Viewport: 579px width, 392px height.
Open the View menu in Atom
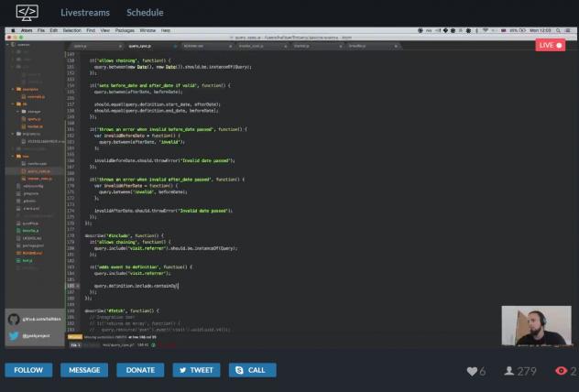(105, 30)
